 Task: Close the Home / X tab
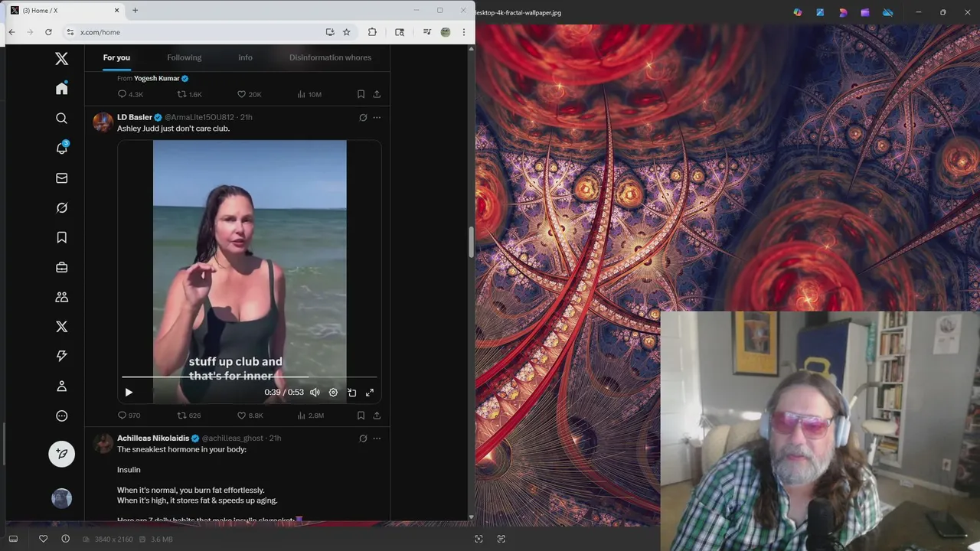click(x=116, y=10)
